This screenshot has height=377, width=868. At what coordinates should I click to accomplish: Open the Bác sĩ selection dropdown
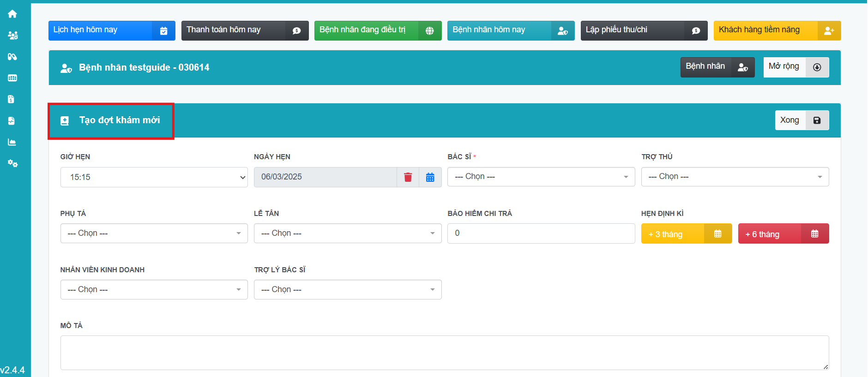(541, 177)
